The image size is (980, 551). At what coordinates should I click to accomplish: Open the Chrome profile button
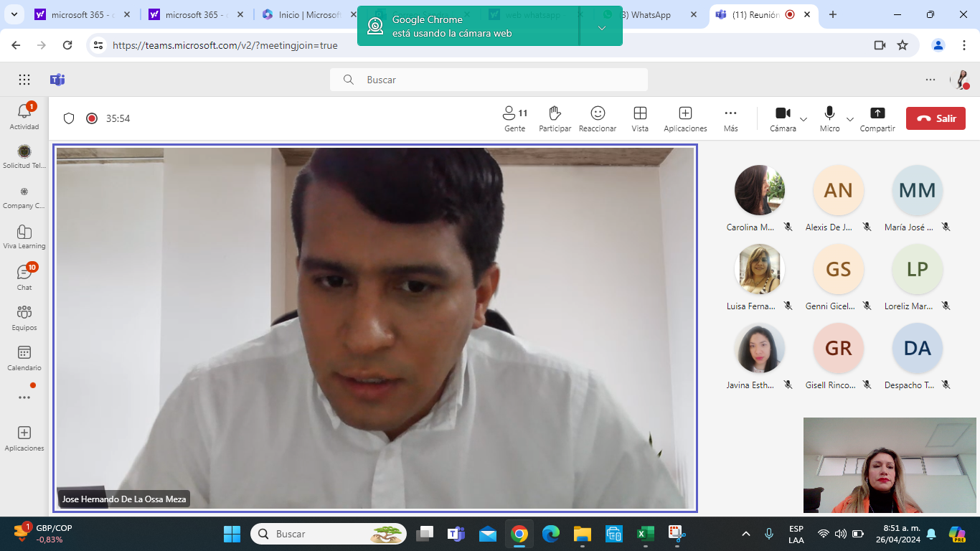point(938,45)
